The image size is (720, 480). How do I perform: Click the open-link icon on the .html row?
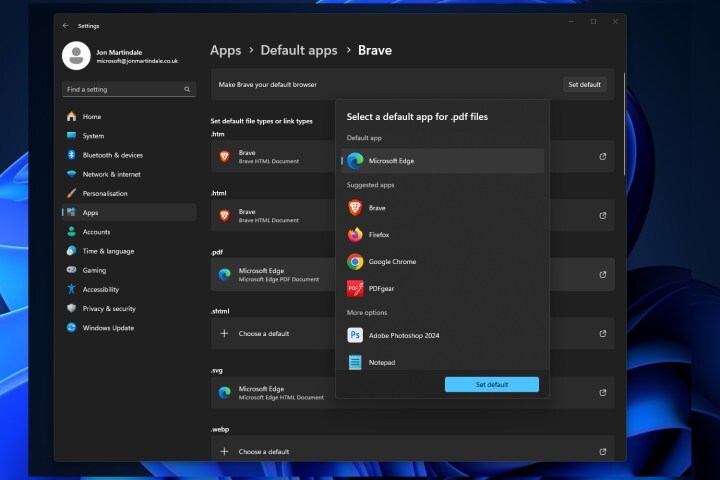pos(602,215)
